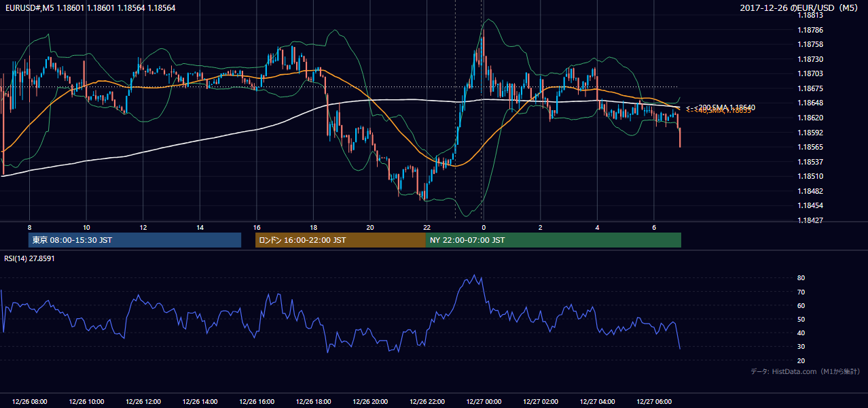
Task: Open the HistData.com data source credit
Action: (x=805, y=371)
